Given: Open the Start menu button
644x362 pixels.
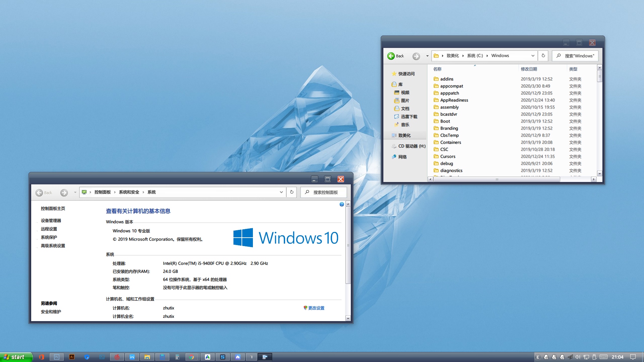Looking at the screenshot, I should (16, 357).
